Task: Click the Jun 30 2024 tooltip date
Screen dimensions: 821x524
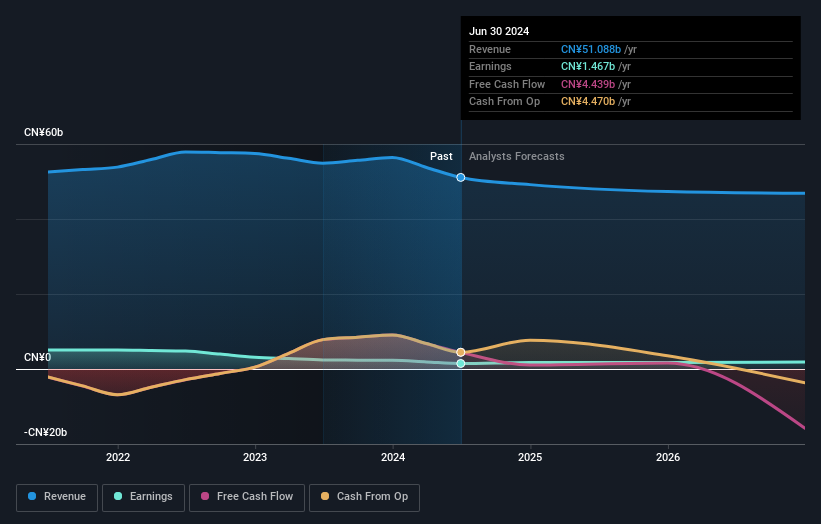Action: coord(499,31)
